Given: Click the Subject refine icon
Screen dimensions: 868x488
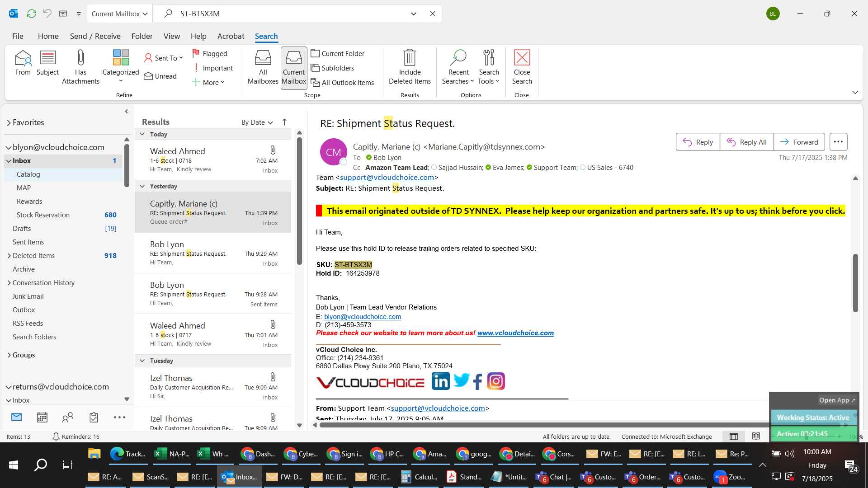Looking at the screenshot, I should (47, 63).
